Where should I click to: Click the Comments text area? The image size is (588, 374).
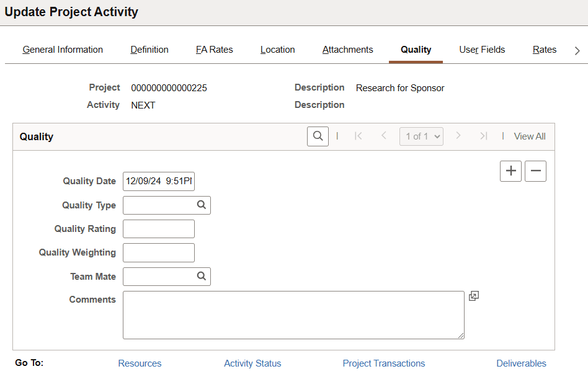pyautogui.click(x=293, y=314)
